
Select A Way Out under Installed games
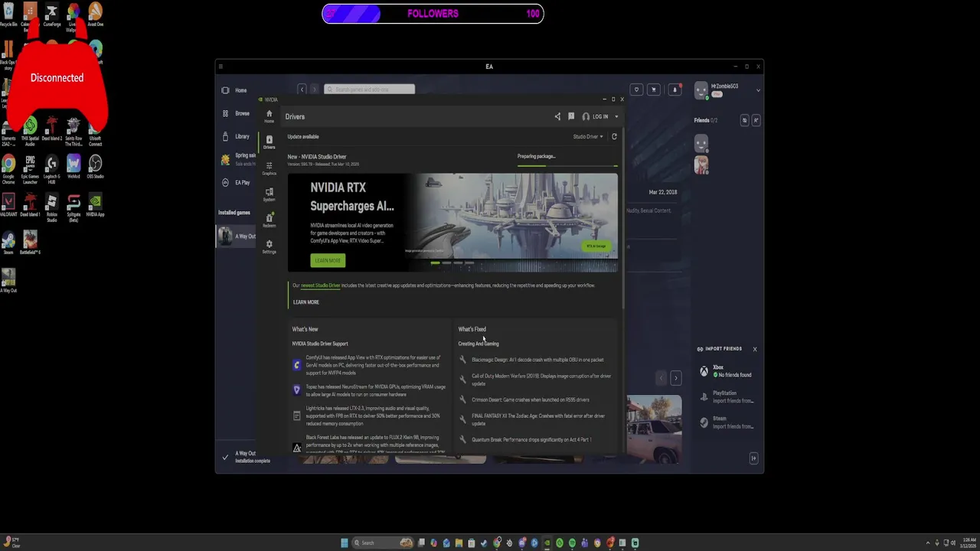coord(237,236)
